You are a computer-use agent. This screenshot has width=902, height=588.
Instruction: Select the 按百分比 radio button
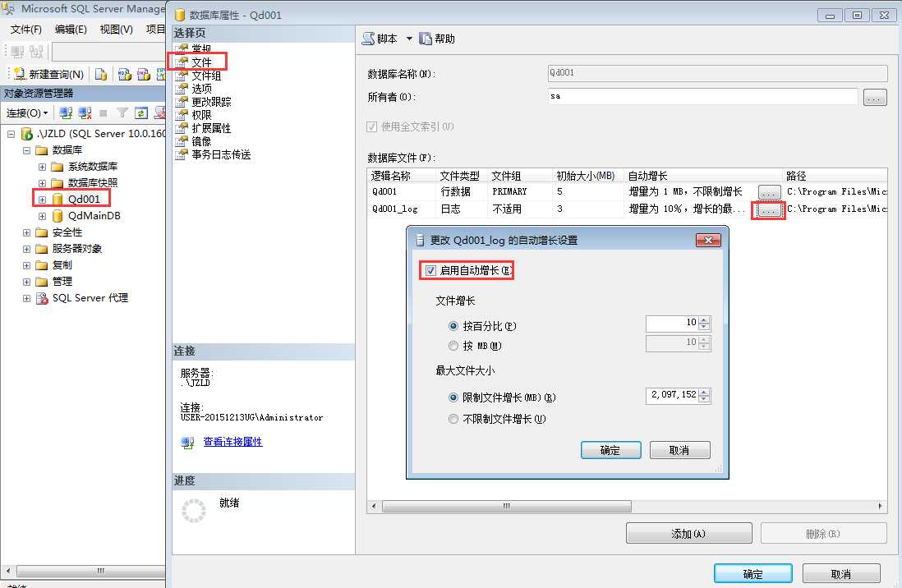coord(453,326)
